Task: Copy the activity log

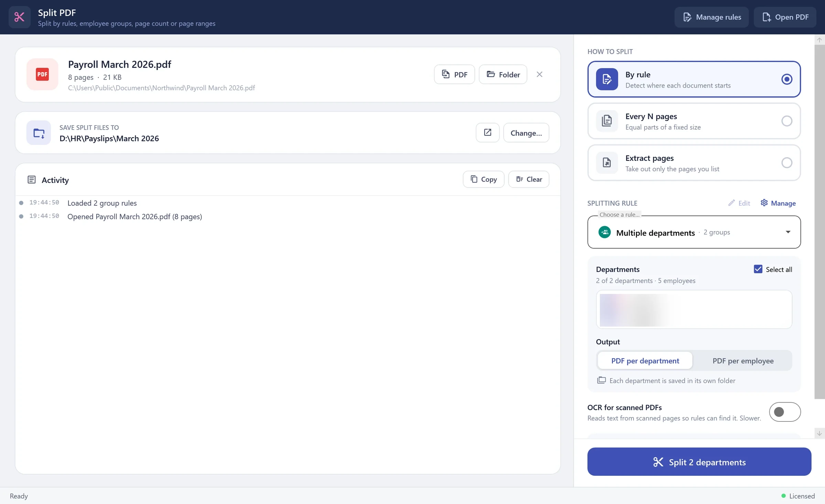Action: (483, 179)
